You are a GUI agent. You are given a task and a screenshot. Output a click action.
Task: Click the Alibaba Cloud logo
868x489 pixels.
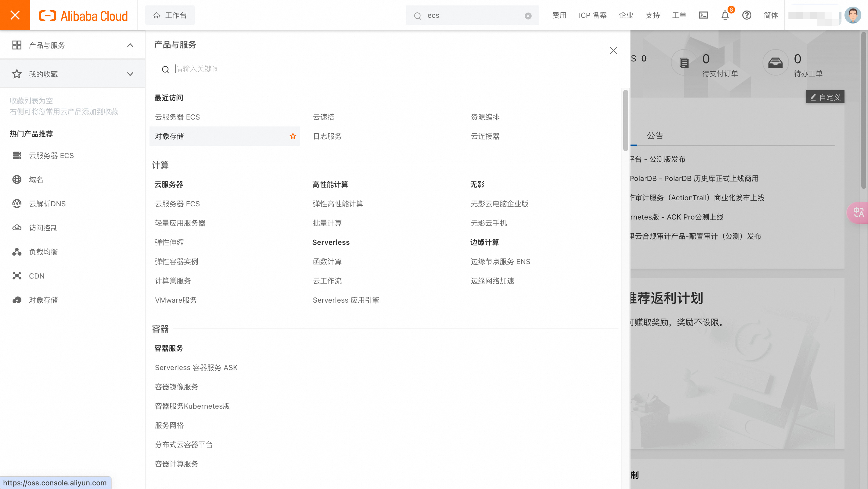tap(83, 15)
